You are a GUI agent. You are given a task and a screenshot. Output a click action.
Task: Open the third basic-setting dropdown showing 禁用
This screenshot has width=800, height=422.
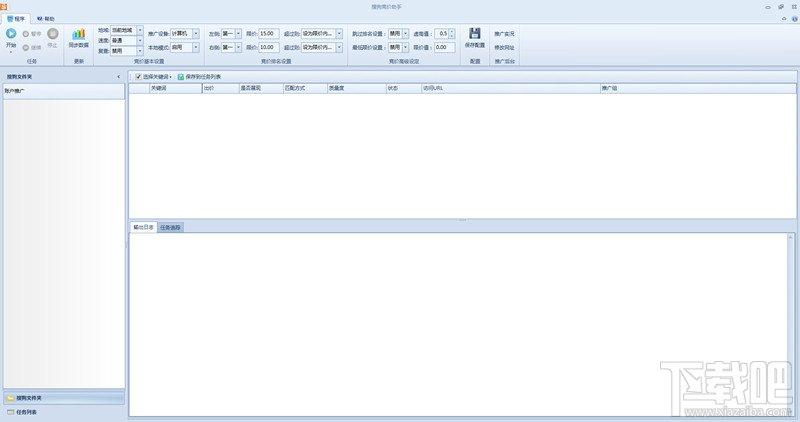click(x=140, y=51)
